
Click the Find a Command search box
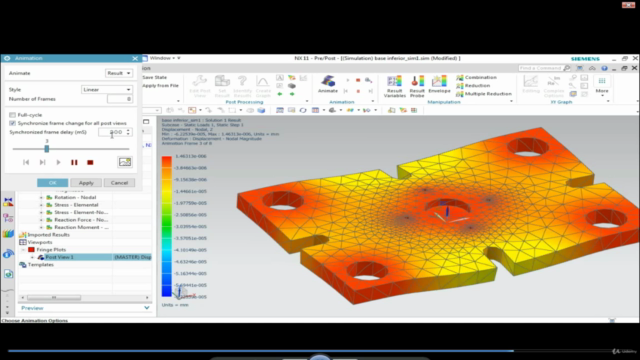(541, 68)
